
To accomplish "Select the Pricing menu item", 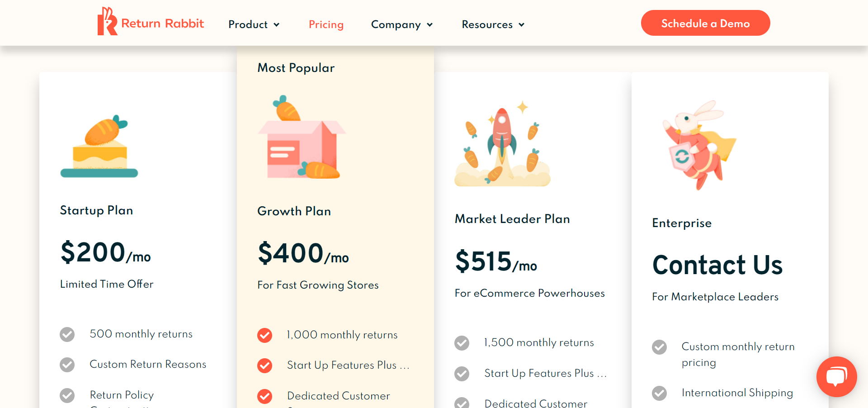I will [326, 25].
